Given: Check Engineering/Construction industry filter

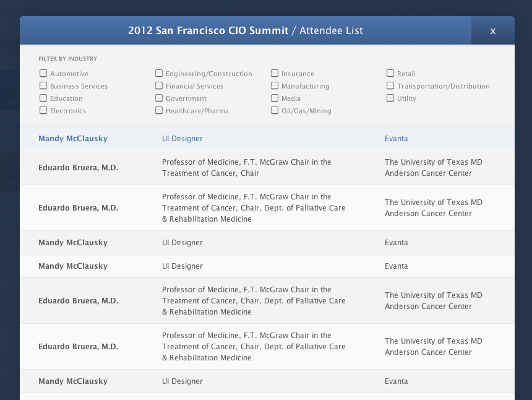Looking at the screenshot, I should [x=159, y=73].
